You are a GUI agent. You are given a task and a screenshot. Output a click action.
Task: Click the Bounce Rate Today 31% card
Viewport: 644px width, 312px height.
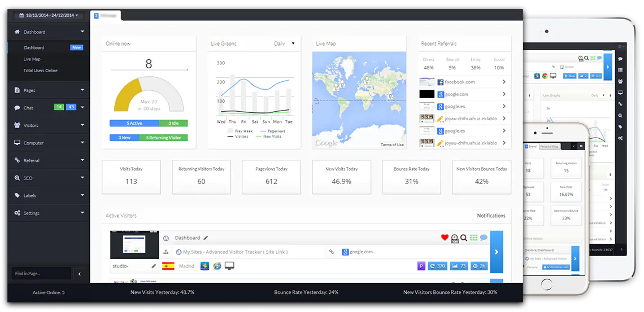click(x=411, y=177)
